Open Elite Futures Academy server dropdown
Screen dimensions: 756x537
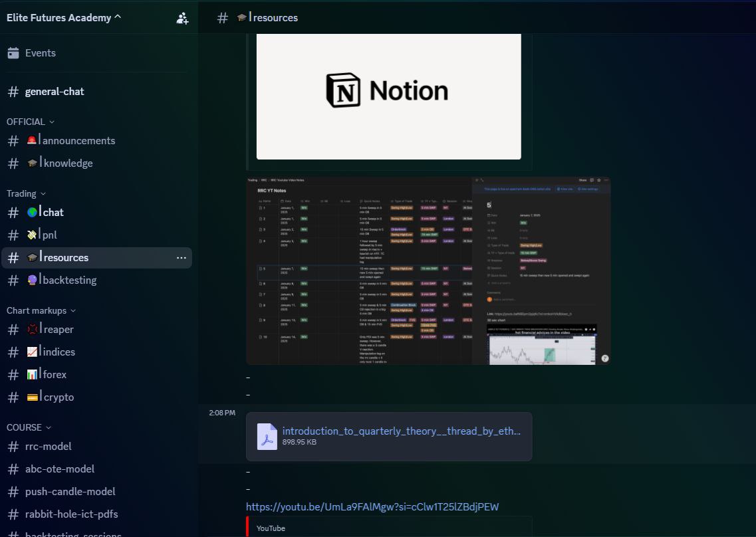pyautogui.click(x=64, y=18)
